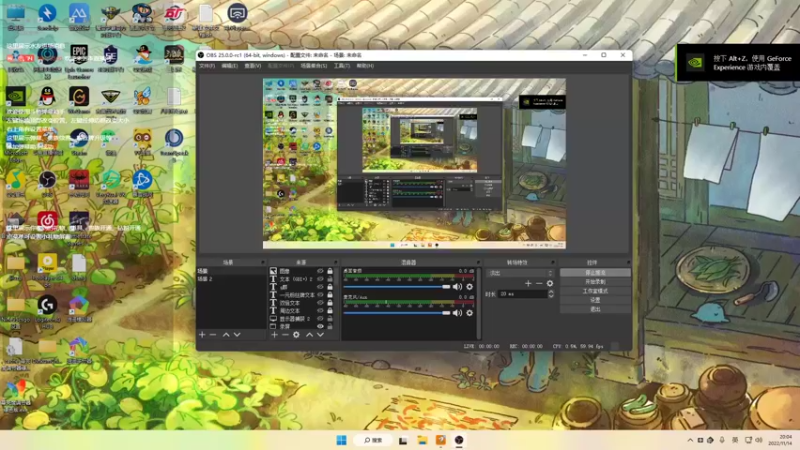The height and width of the screenshot is (450, 800).
Task: Toggle visibility of the 录屏 source
Action: [320, 326]
